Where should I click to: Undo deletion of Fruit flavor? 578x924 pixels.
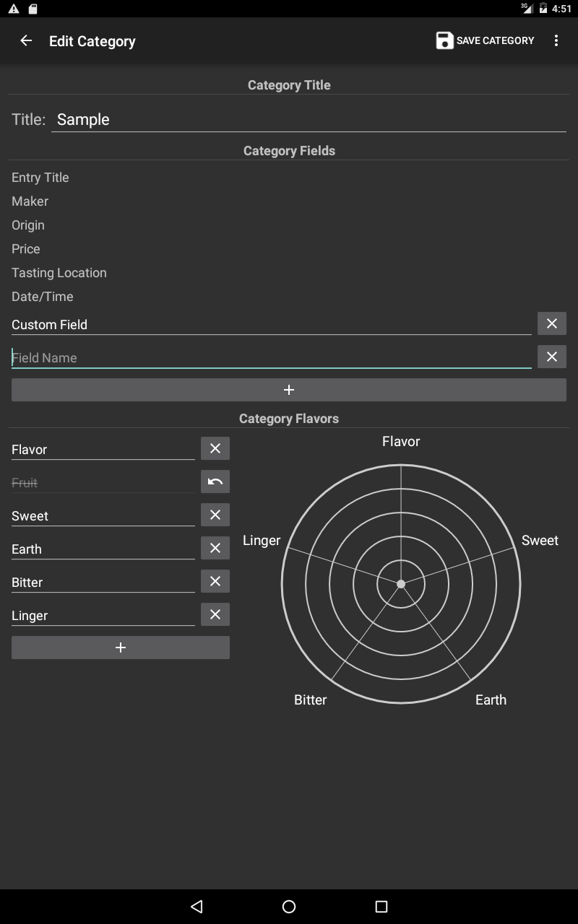[x=215, y=482]
